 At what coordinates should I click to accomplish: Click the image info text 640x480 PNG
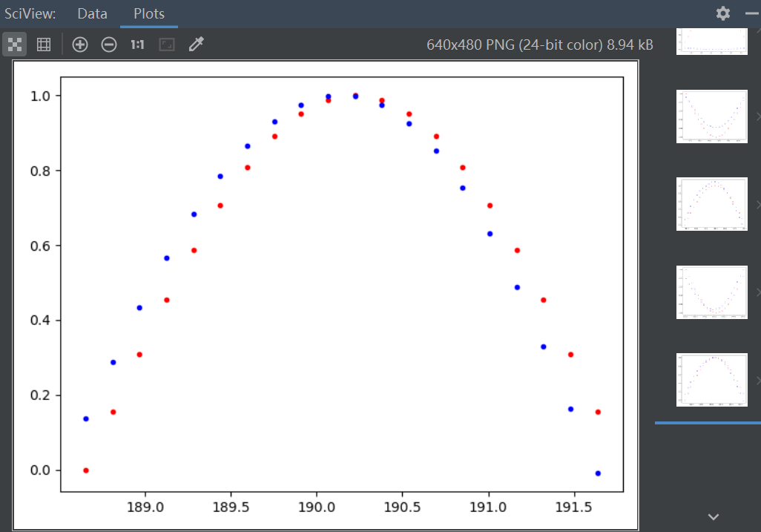pos(540,45)
